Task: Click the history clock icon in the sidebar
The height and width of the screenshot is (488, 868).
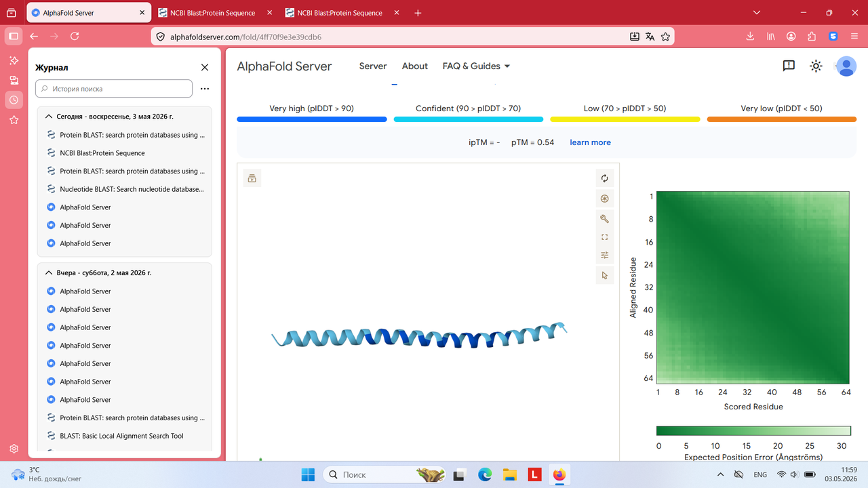Action: tap(14, 100)
